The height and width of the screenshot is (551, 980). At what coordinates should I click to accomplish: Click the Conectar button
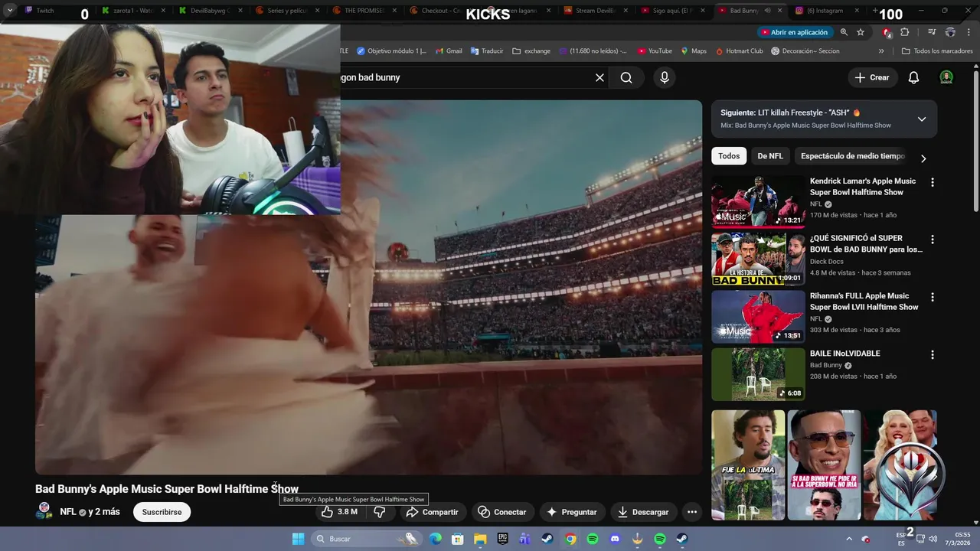click(502, 512)
